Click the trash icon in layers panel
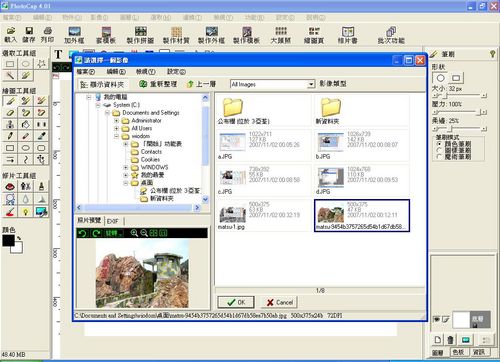500x362 pixels. click(450, 340)
